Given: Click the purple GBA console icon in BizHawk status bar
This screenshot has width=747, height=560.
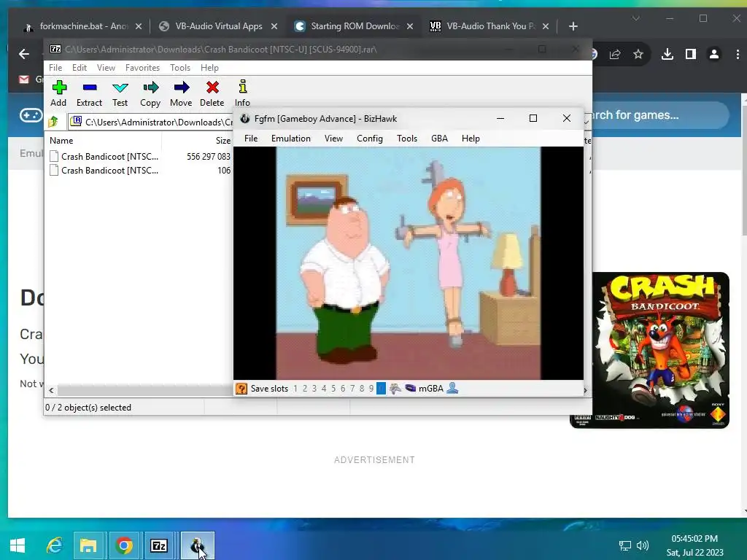Looking at the screenshot, I should 410,388.
